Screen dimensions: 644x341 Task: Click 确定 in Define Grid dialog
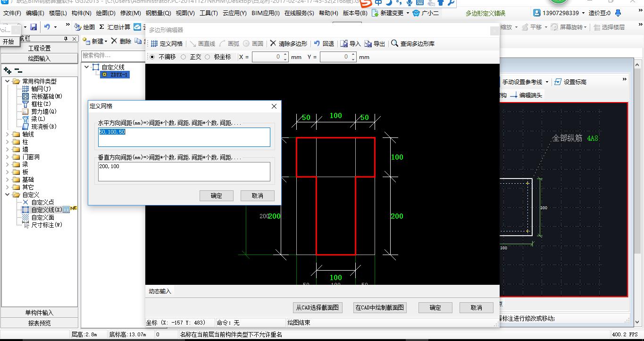click(217, 196)
